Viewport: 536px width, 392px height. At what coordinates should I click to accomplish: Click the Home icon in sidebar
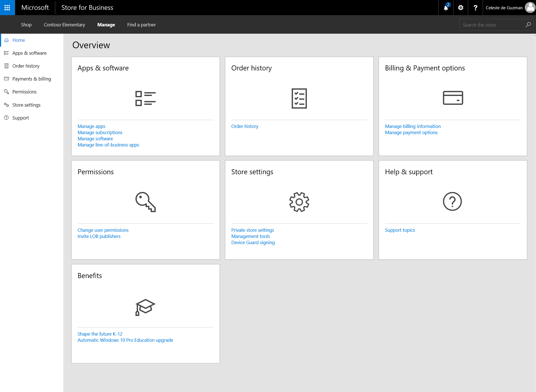click(6, 40)
